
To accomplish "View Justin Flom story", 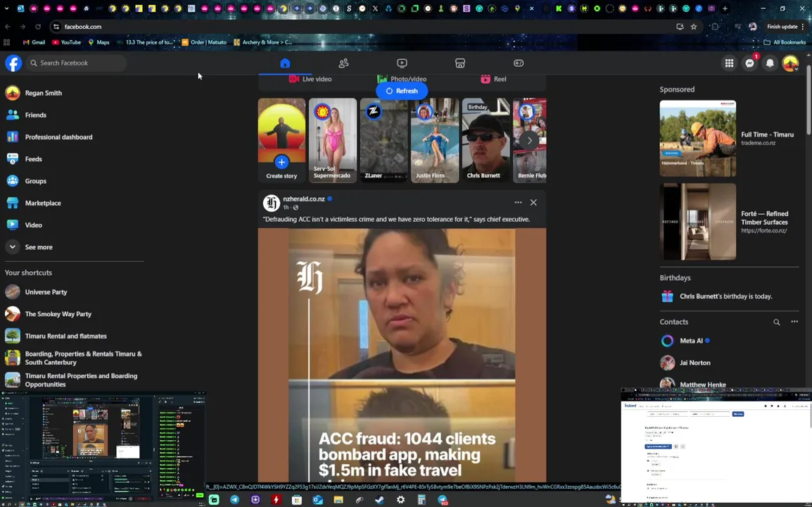I will [x=434, y=141].
